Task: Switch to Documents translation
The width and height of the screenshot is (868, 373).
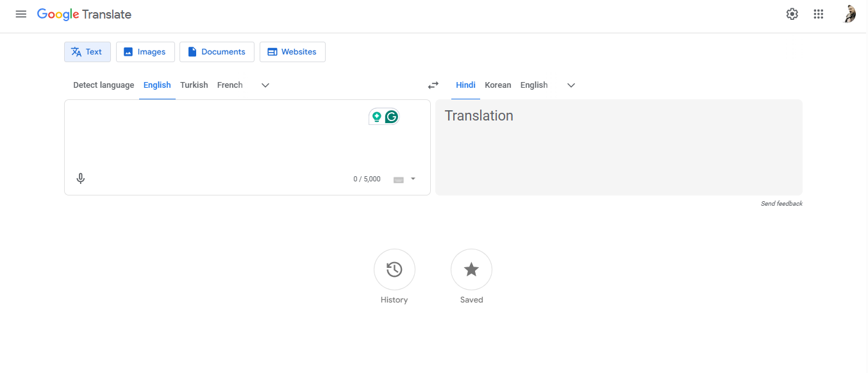Action: pyautogui.click(x=217, y=52)
